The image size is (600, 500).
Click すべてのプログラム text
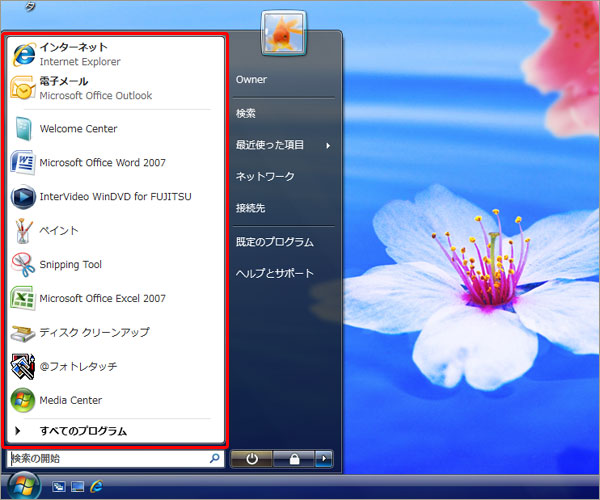(83, 431)
